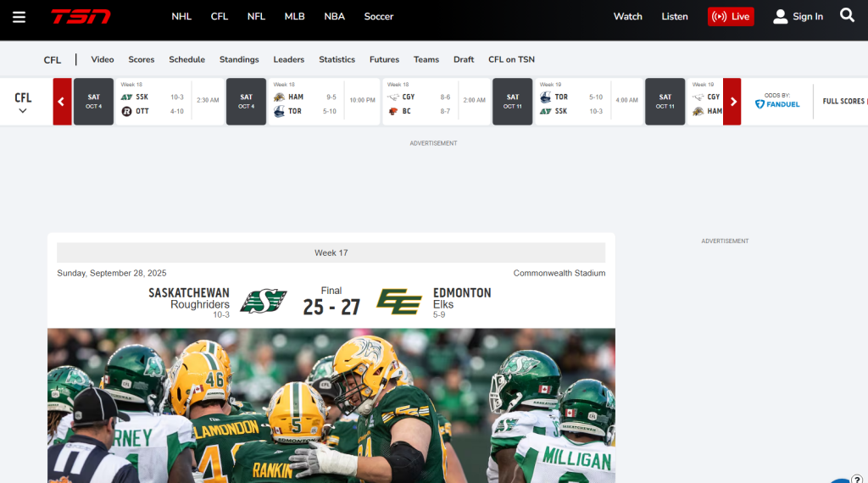Open the Listen link
Image resolution: width=868 pixels, height=483 pixels.
click(x=675, y=17)
